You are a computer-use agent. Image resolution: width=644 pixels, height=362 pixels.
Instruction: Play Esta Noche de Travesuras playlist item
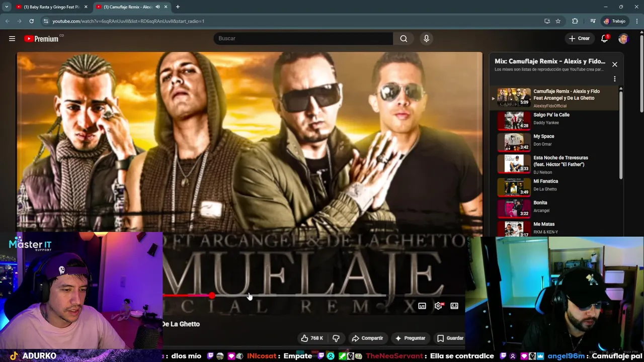tap(554, 164)
